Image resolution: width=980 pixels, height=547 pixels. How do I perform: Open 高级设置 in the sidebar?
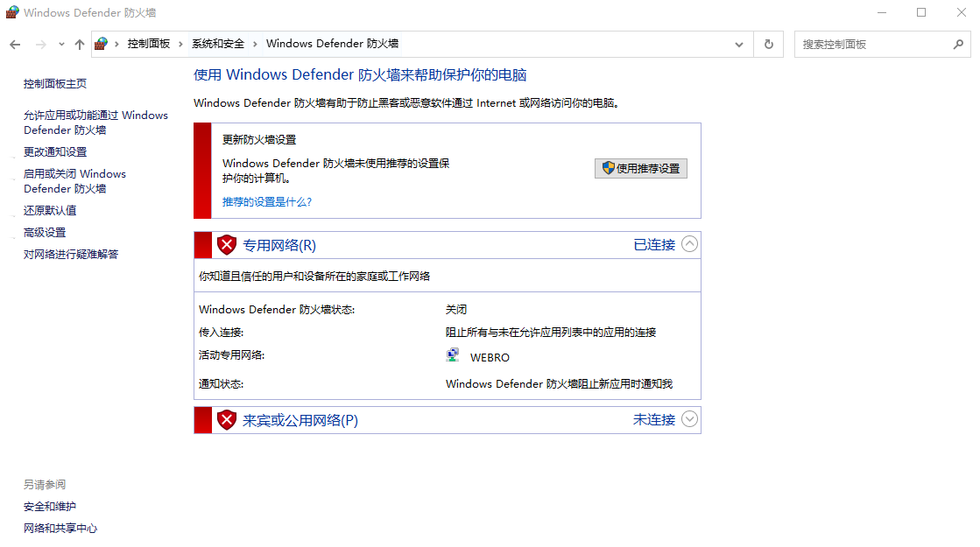pyautogui.click(x=45, y=232)
